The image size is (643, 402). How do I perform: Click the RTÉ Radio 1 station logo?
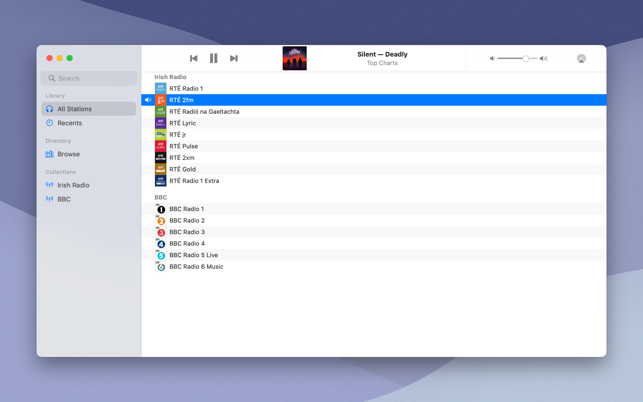(161, 88)
